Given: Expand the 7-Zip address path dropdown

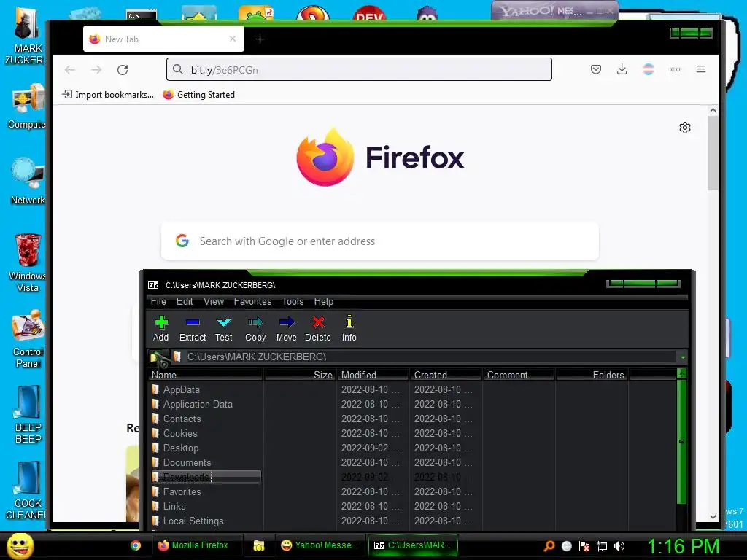Looking at the screenshot, I should (683, 357).
